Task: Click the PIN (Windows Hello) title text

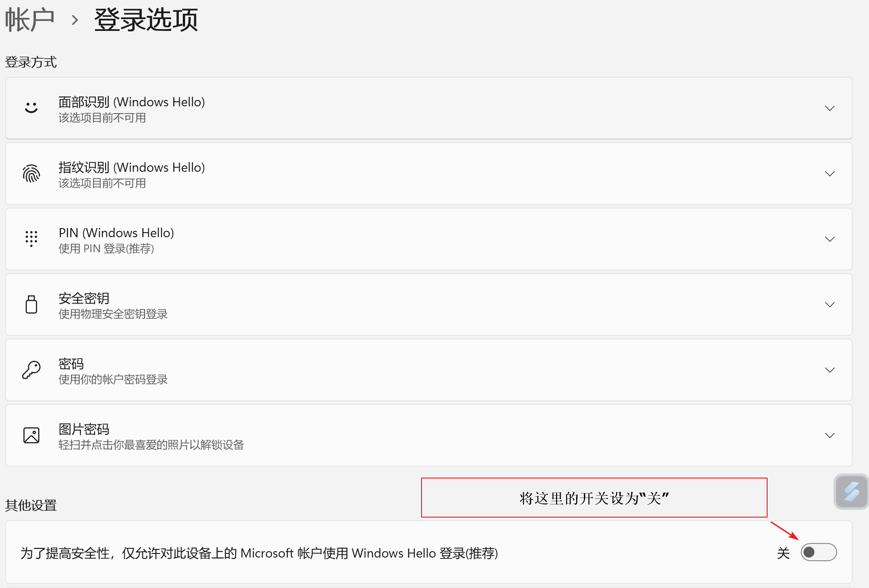Action: 116,233
